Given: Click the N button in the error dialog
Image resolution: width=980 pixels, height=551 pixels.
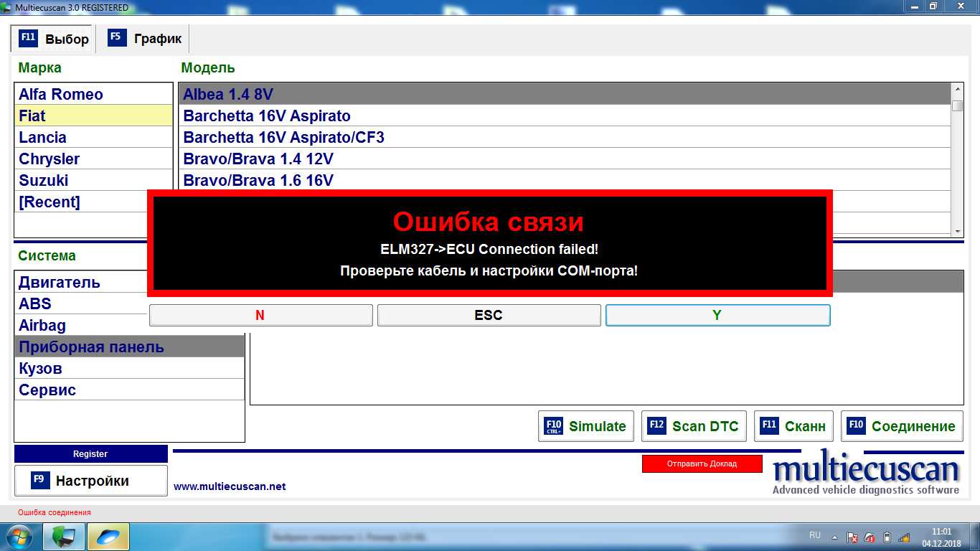Looking at the screenshot, I should click(x=261, y=315).
